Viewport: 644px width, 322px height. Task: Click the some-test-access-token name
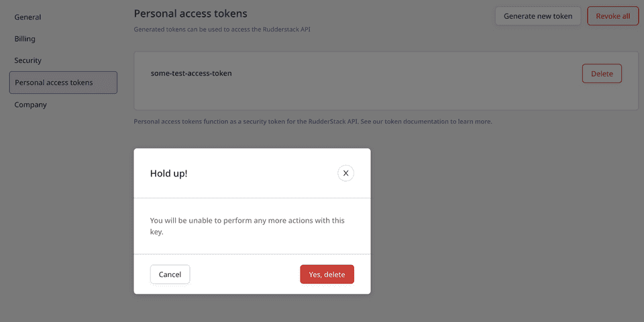coord(191,73)
